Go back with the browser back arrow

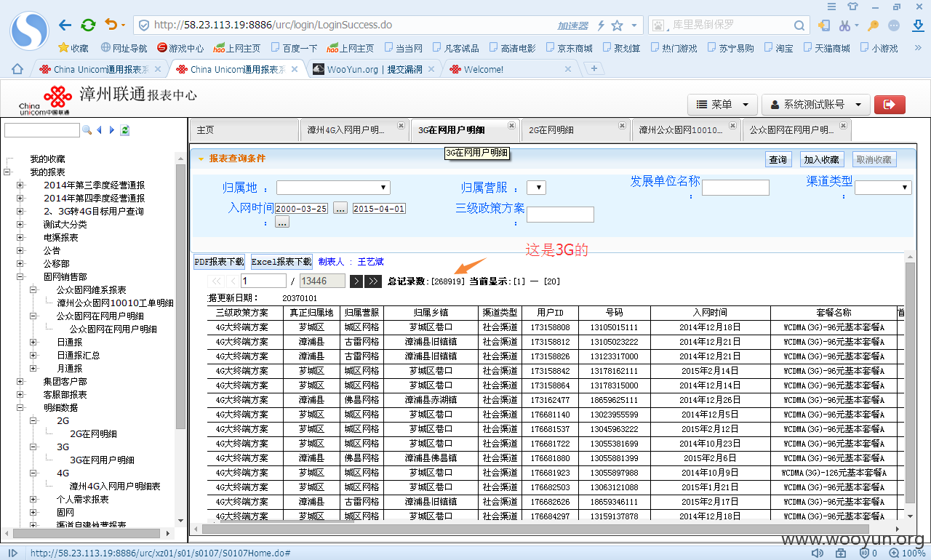[65, 25]
